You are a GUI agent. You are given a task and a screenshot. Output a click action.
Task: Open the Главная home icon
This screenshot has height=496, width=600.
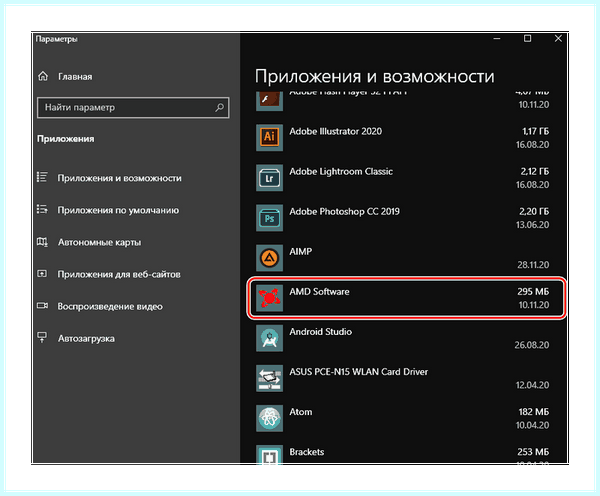pos(43,76)
